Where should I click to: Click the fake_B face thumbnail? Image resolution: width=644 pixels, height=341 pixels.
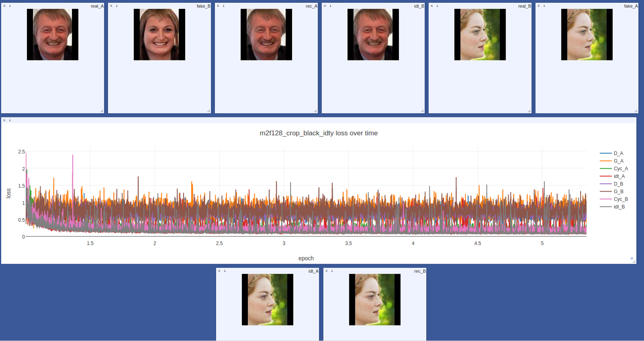[x=159, y=35]
